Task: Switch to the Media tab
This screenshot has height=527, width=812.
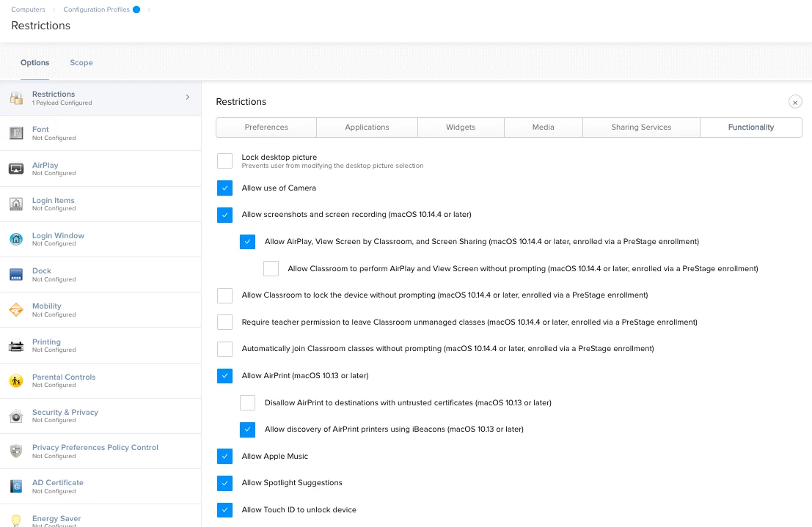Action: click(544, 128)
